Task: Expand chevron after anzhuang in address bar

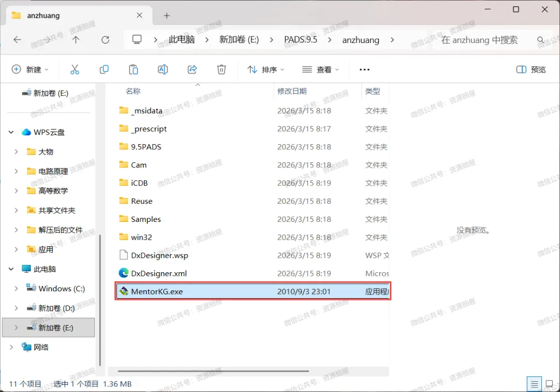Action: [x=392, y=39]
